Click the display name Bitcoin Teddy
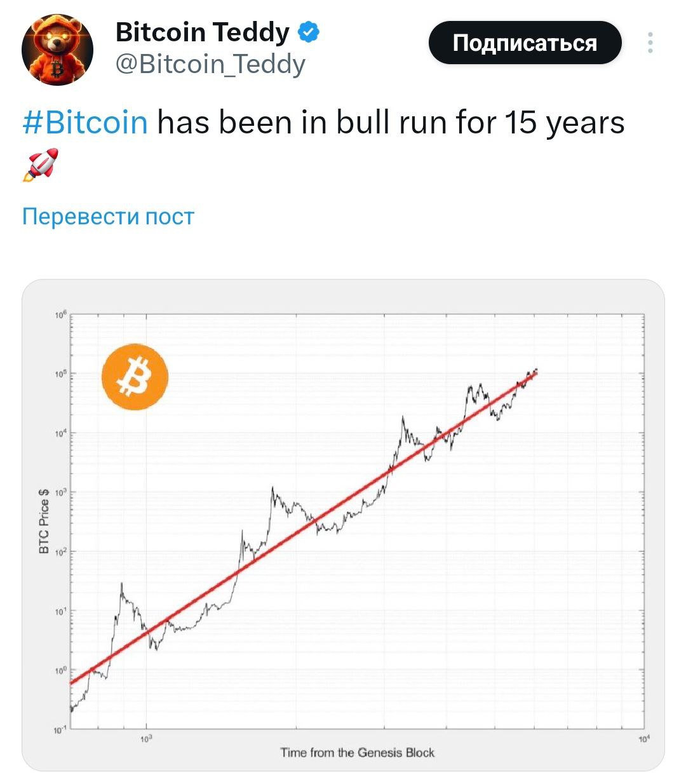Screen dimensions: 686x784 click(x=200, y=31)
